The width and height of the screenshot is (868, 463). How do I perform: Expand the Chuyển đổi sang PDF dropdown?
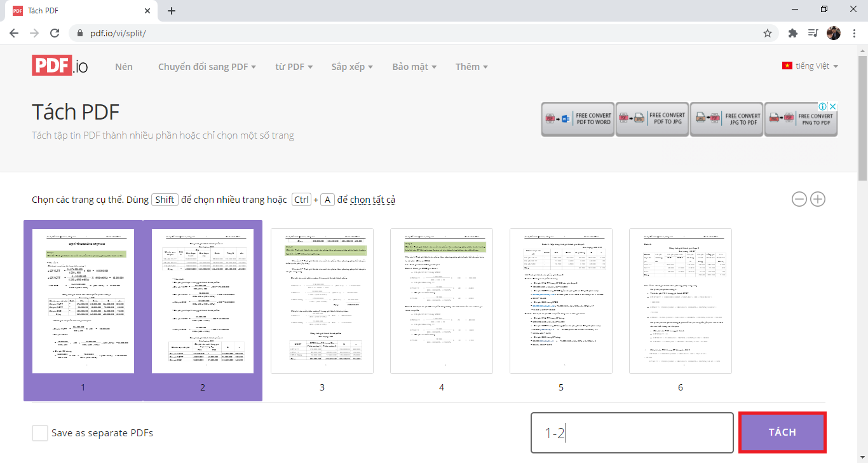[x=207, y=67]
